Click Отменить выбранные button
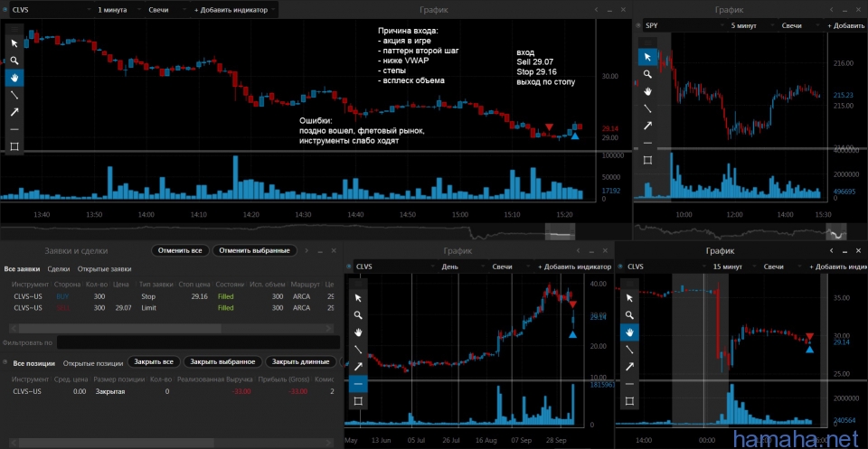Viewport: 868px width, 449px height. [255, 250]
